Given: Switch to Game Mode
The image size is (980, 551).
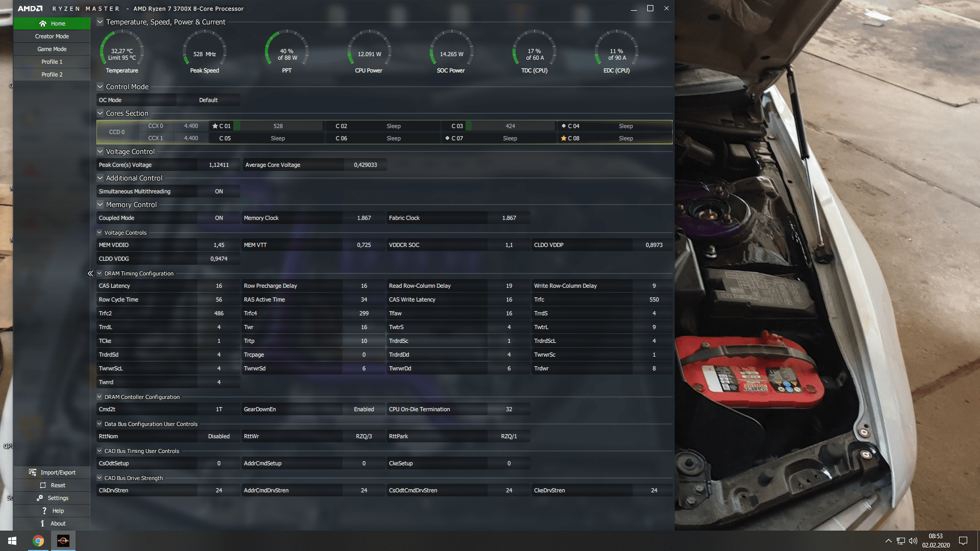Looking at the screenshot, I should click(52, 49).
